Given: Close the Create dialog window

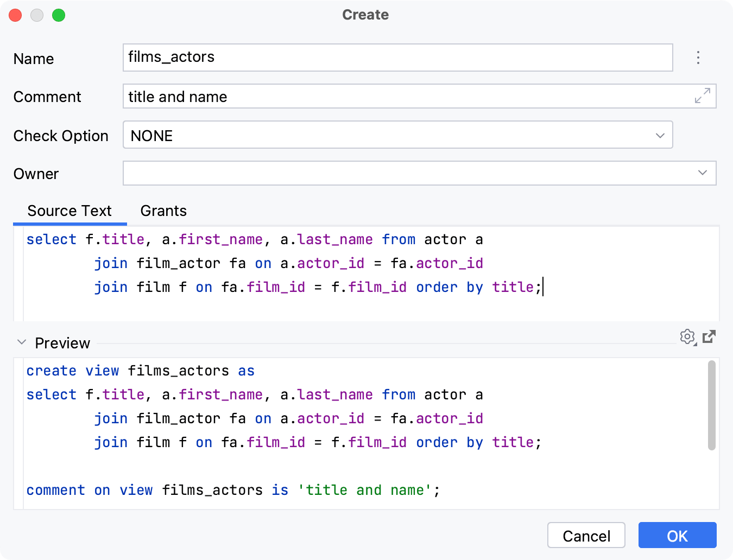Looking at the screenshot, I should tap(15, 15).
